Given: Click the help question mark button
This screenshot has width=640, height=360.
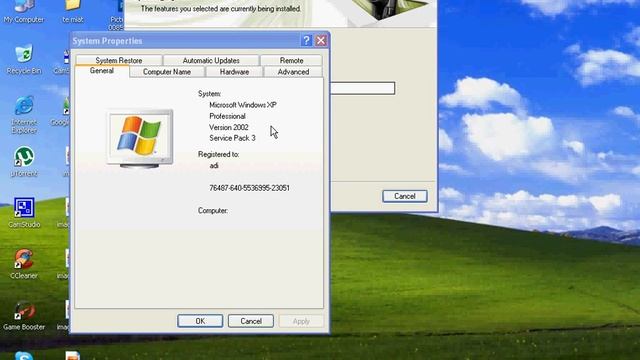Looking at the screenshot, I should point(306,40).
